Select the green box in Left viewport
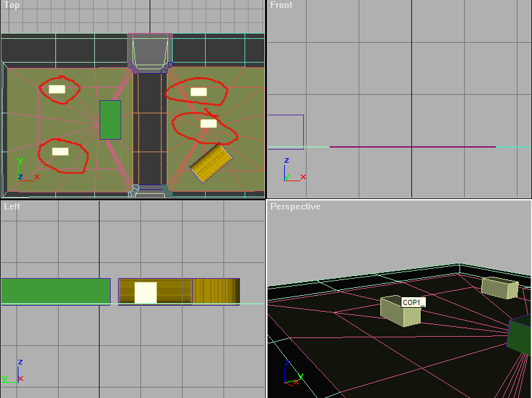Image resolution: width=532 pixels, height=398 pixels. pos(55,291)
